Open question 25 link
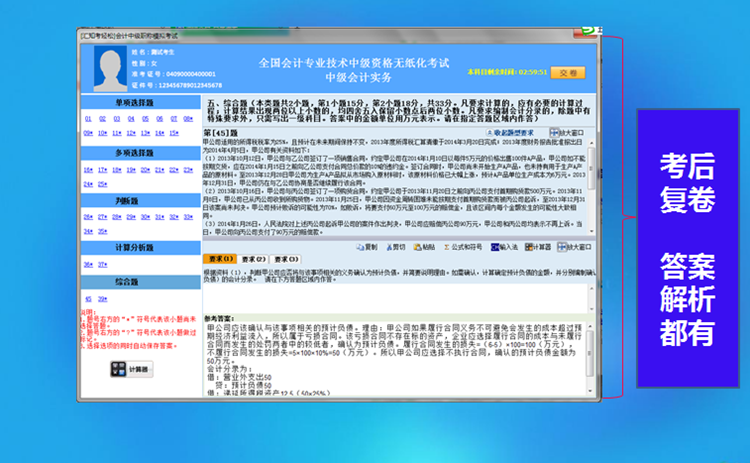Screen dimensions: 750x463 [103, 184]
